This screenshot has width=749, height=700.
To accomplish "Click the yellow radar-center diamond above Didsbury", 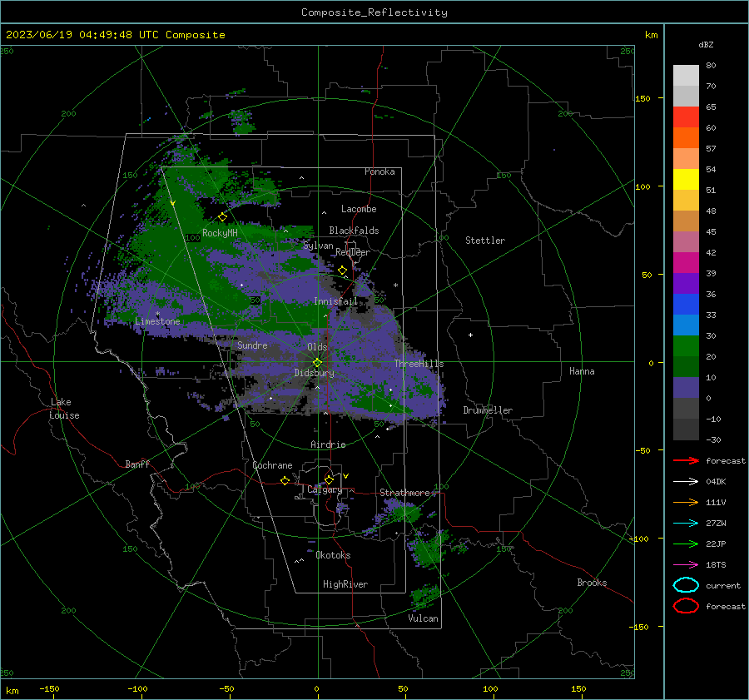I will [x=318, y=363].
